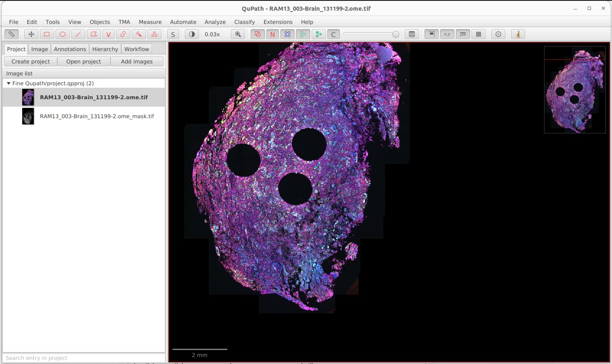Select the RAM13_003-Brain_131199-2.ome_mask.tif image thumbnail
Screen dimensions: 612x364
tap(28, 116)
